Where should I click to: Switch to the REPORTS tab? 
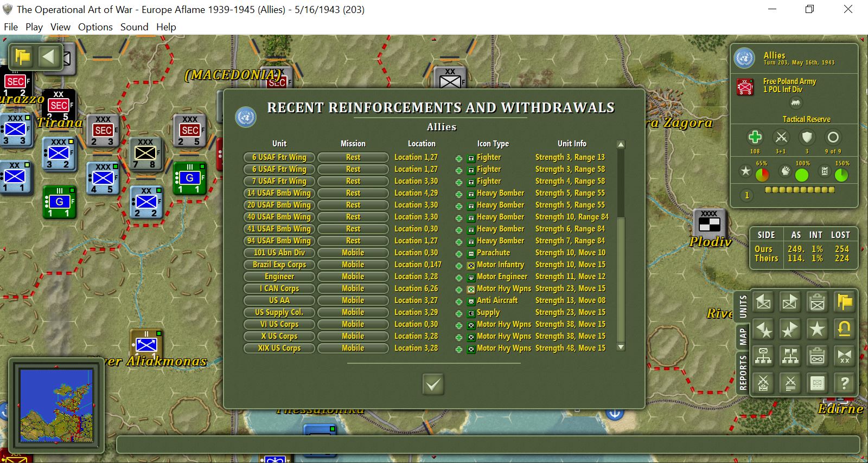[x=743, y=372]
